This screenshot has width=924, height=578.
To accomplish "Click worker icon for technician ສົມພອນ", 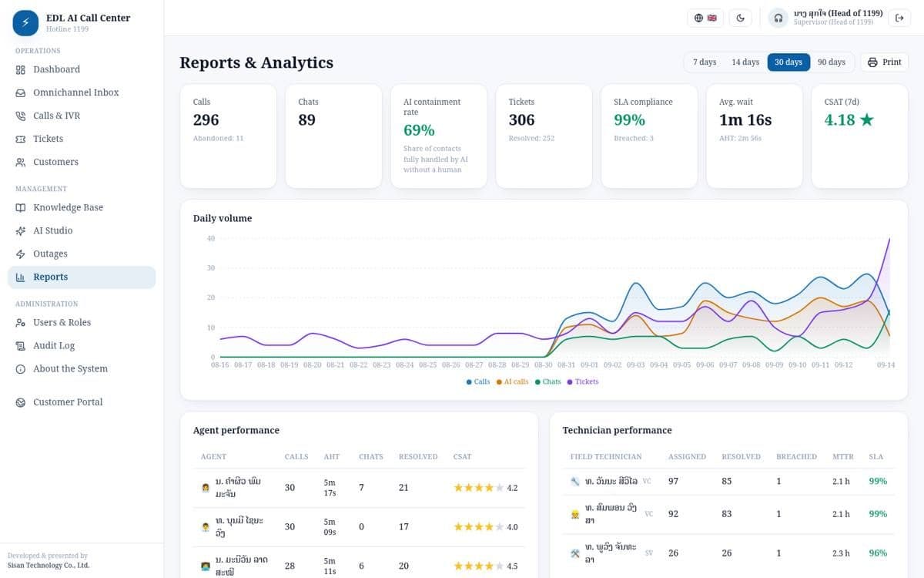I will 575,514.
